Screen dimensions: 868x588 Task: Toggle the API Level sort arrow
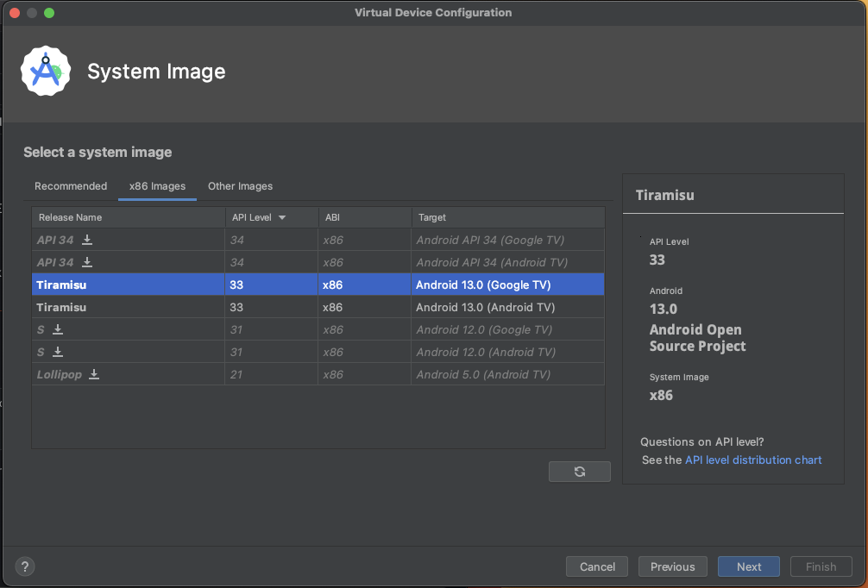[282, 217]
